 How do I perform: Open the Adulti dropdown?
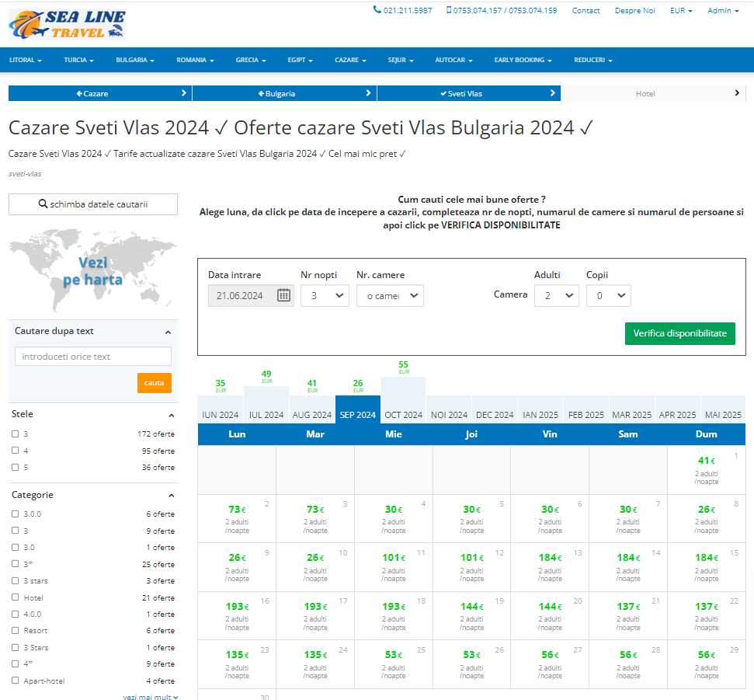[556, 295]
